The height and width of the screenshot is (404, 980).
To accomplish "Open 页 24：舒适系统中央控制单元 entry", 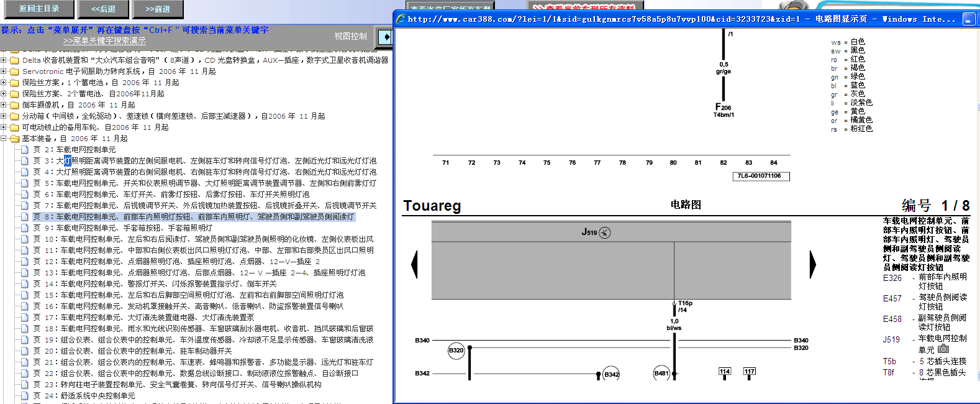I will pyautogui.click(x=84, y=396).
